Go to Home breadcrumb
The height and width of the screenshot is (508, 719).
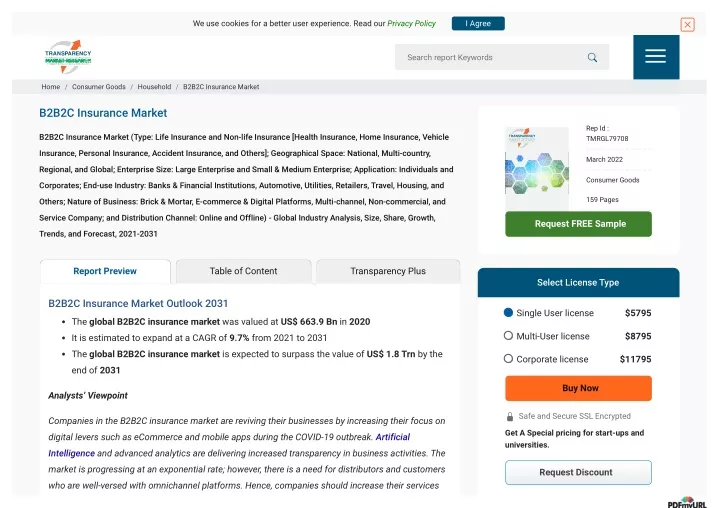point(50,87)
